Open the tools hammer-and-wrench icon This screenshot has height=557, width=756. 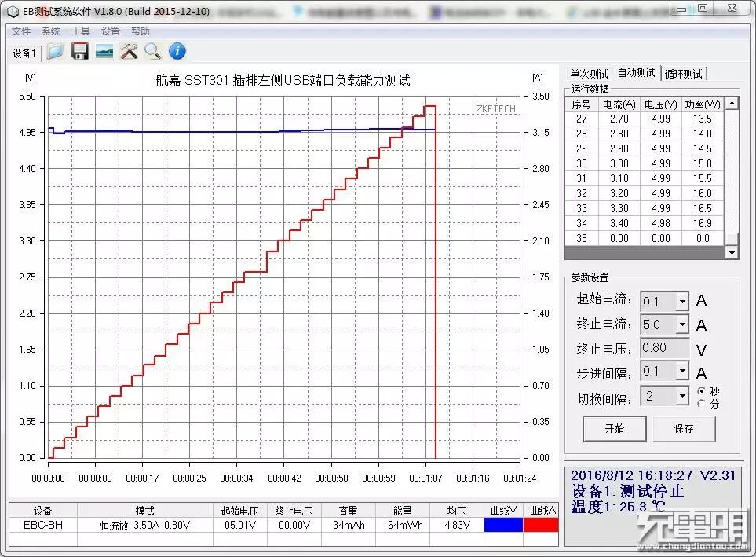(x=129, y=51)
